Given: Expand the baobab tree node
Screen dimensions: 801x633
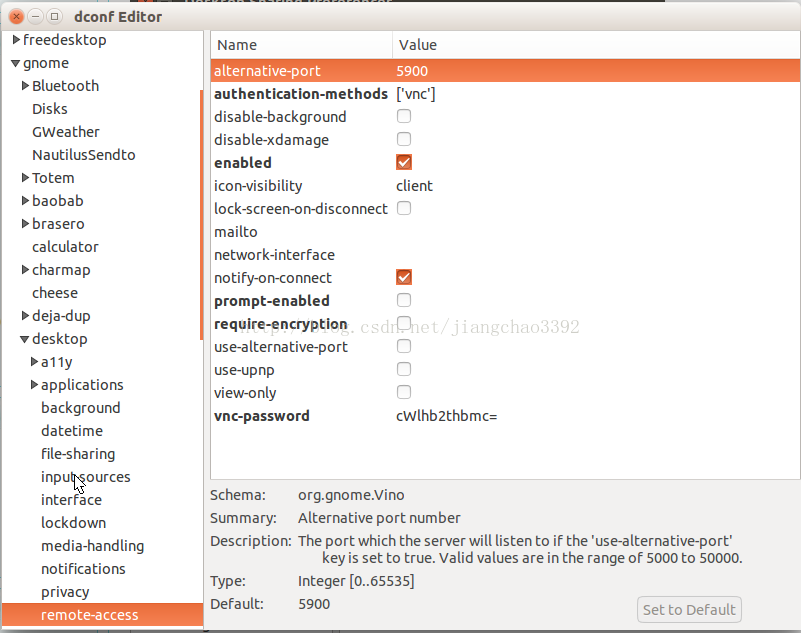Looking at the screenshot, I should 25,200.
